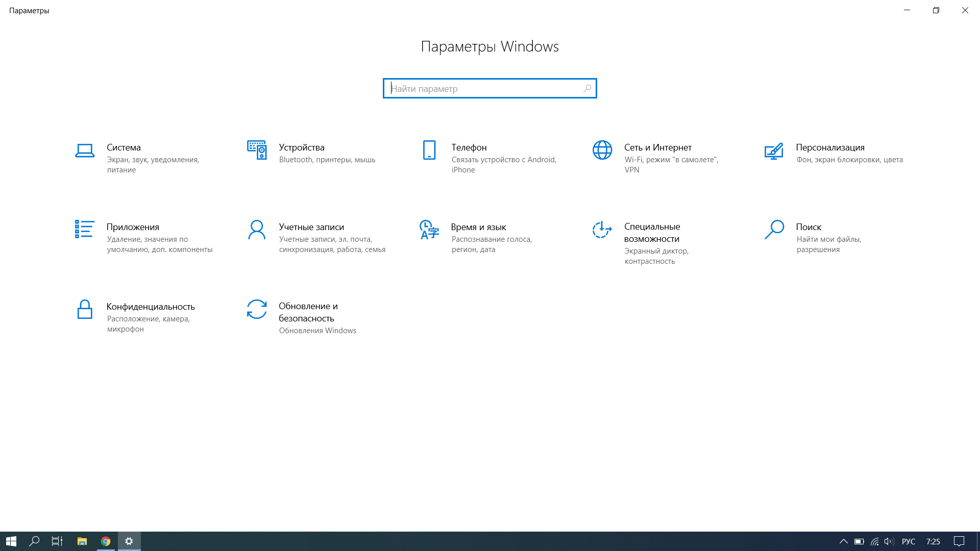Open the volume speaker tray icon

[889, 541]
